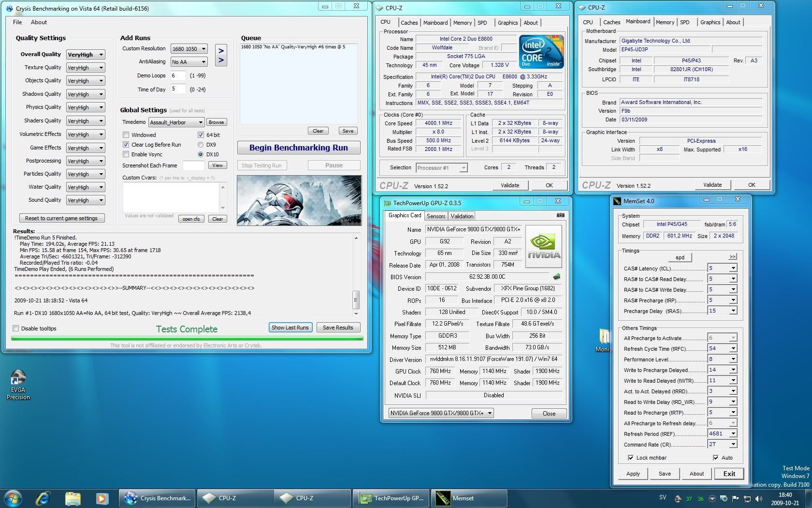Click Begin Benchmarking Run
Viewport: 812px width, 508px height.
[299, 148]
